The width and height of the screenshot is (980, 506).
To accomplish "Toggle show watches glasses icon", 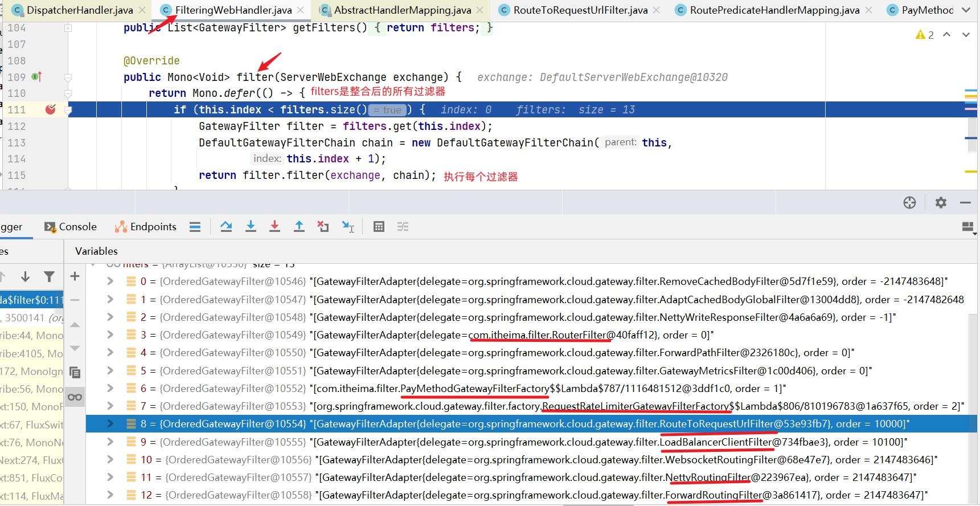I will point(75,397).
